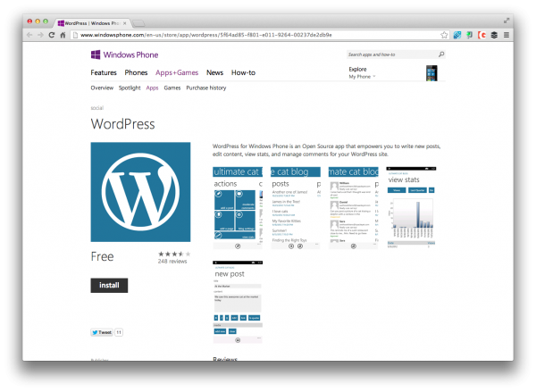Click the Free price label

[x=102, y=256]
